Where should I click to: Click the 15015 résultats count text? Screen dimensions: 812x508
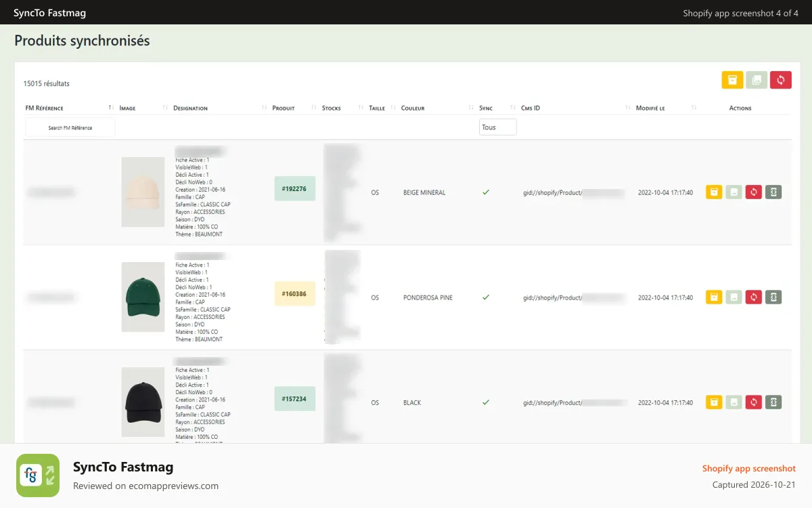(x=46, y=84)
